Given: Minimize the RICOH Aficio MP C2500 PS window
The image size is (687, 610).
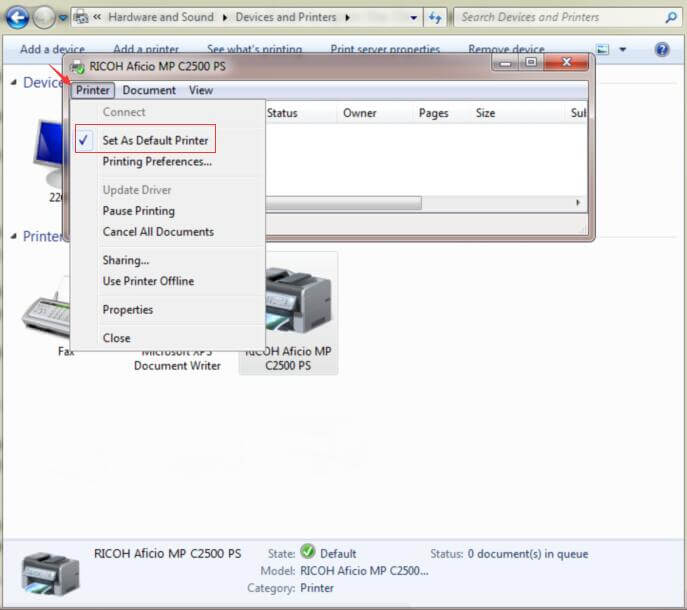Looking at the screenshot, I should pos(505,64).
